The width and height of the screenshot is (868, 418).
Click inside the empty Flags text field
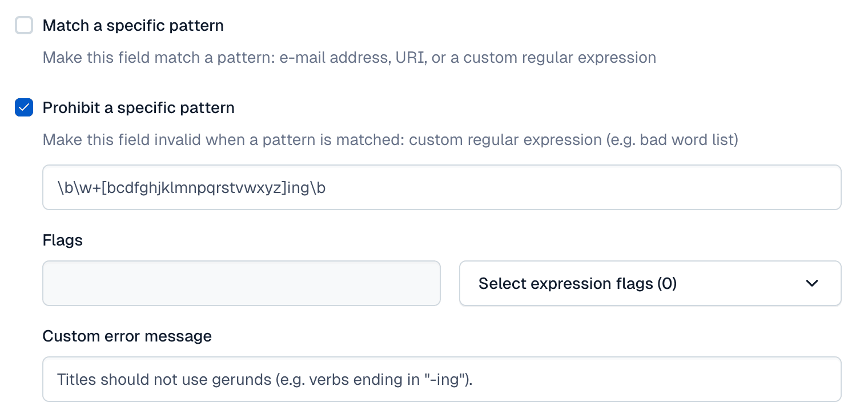(x=242, y=283)
